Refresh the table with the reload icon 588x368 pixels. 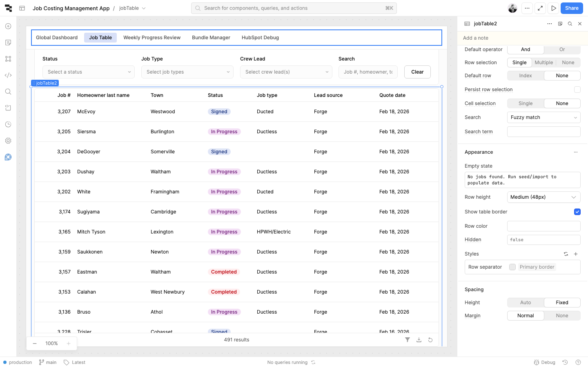pyautogui.click(x=430, y=340)
